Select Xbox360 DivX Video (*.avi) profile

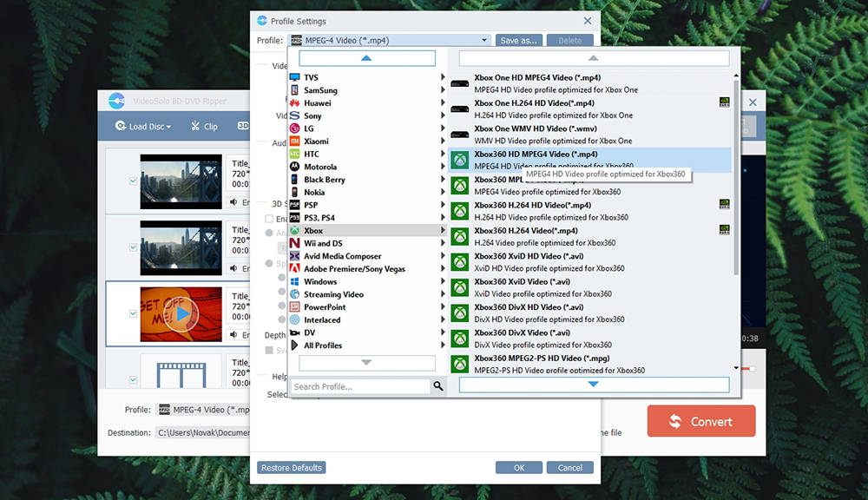point(590,339)
